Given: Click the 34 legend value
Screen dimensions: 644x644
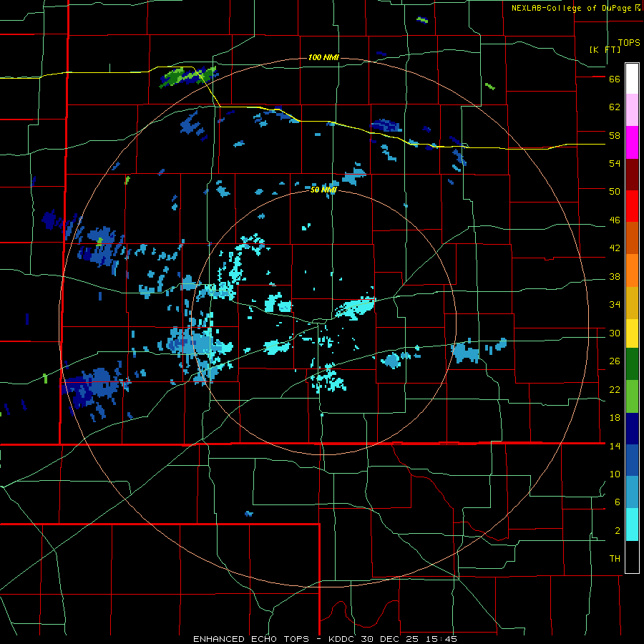Looking at the screenshot, I should (x=615, y=305).
